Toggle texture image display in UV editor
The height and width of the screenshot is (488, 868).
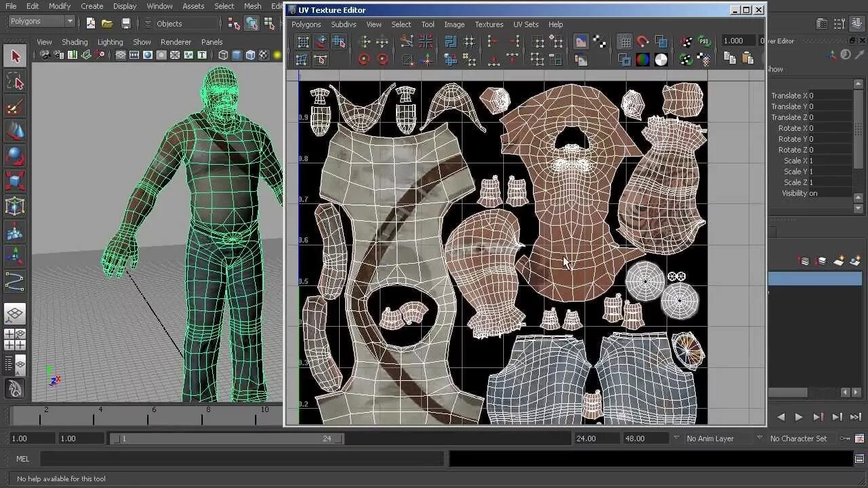[580, 42]
